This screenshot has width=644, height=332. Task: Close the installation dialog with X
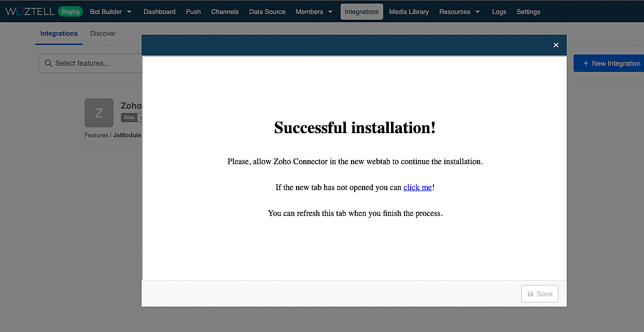point(556,45)
